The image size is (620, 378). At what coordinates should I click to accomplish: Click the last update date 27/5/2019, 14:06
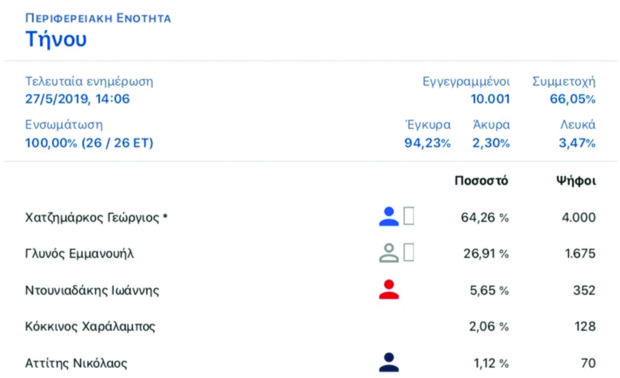tap(78, 99)
